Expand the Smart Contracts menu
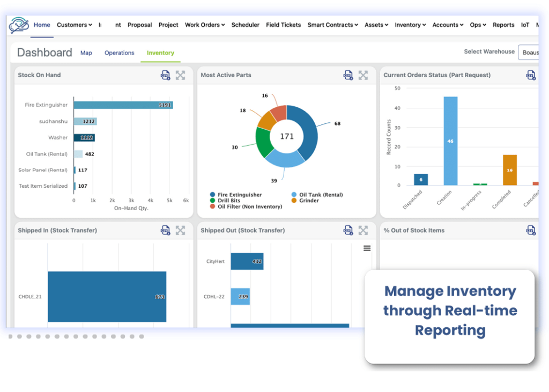 pyautogui.click(x=332, y=25)
